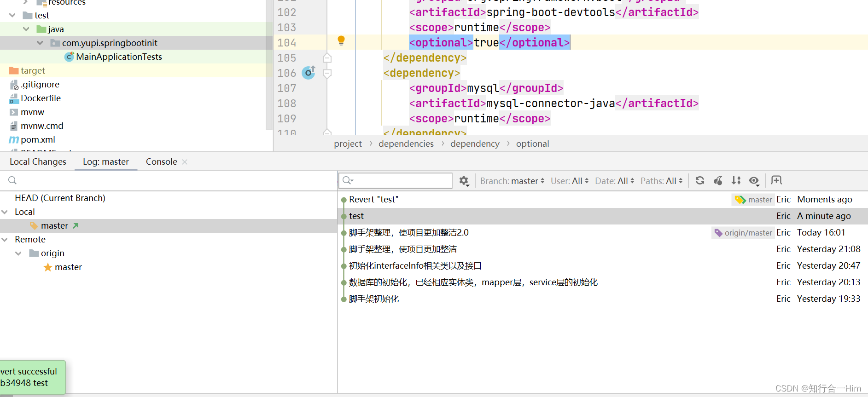Click the MainApplicationTests class icon
Image resolution: width=868 pixels, height=397 pixels.
tap(69, 57)
